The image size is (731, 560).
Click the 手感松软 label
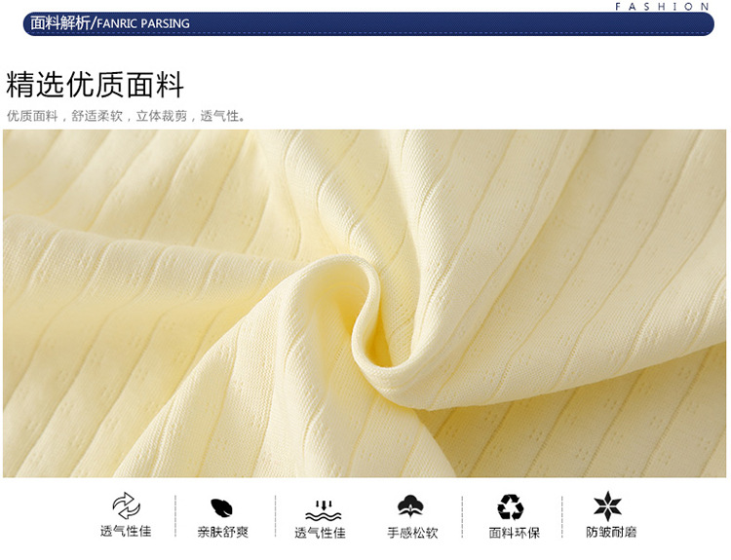click(412, 533)
